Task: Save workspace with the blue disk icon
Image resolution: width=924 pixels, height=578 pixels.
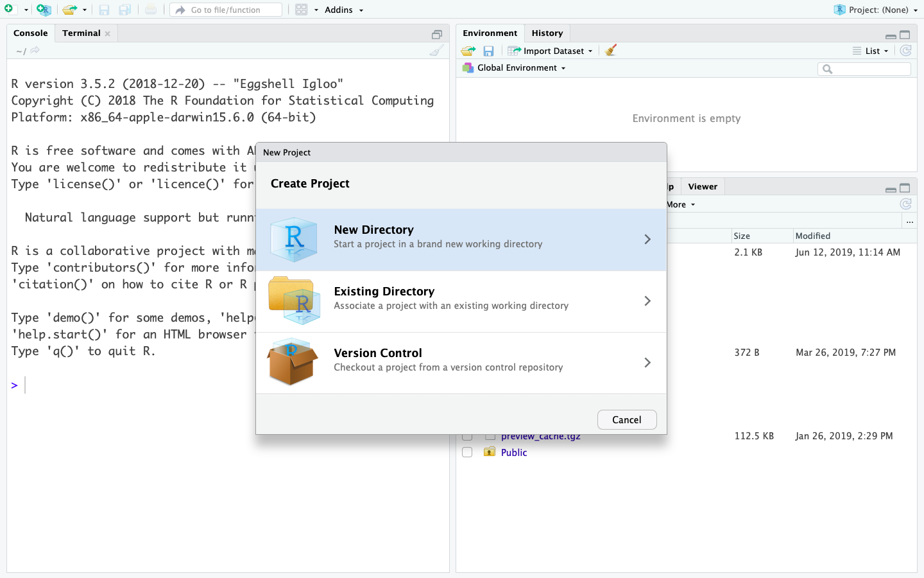Action: (x=488, y=51)
